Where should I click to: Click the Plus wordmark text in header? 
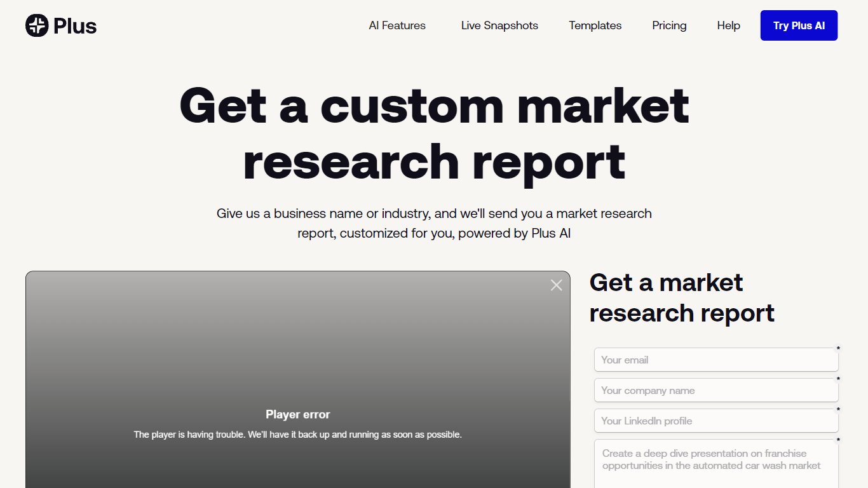(75, 26)
